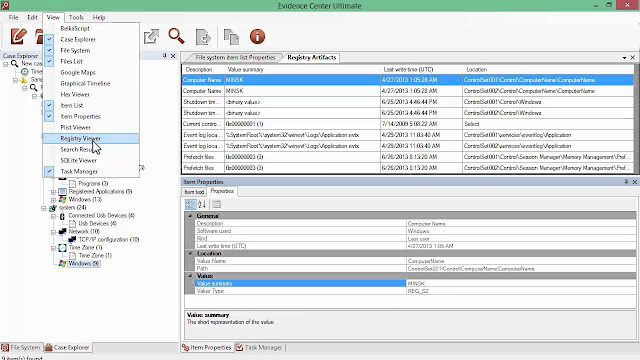Click the document with arrow toolbar icon
Image resolution: width=640 pixels, height=360 pixels.
pos(203,37)
